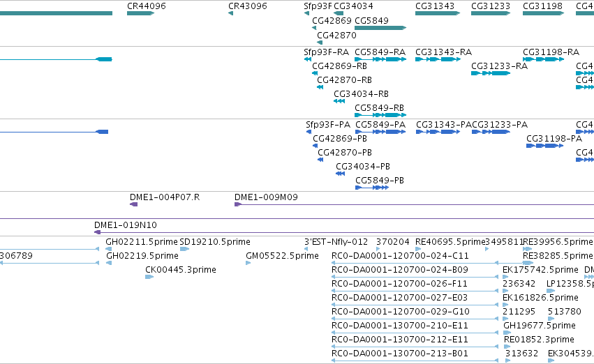Image resolution: width=594 pixels, height=364 pixels.
Task: Click the CG42870 gene label in top track
Action: pos(336,35)
